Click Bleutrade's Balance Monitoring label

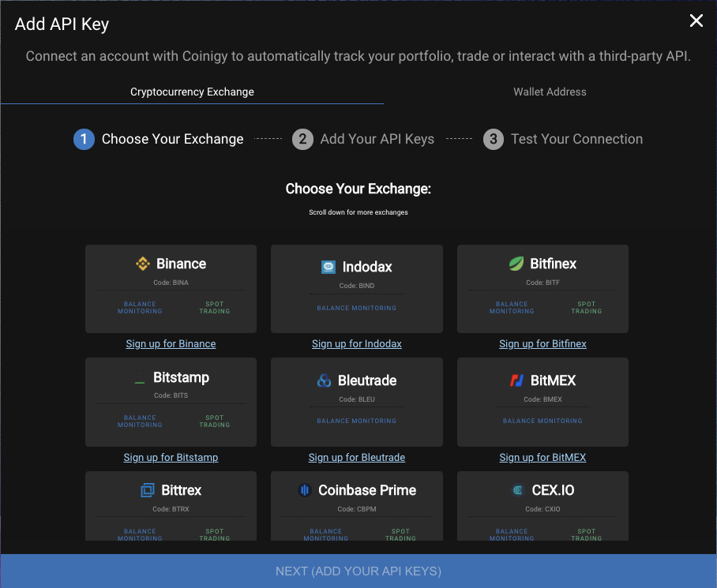point(357,421)
